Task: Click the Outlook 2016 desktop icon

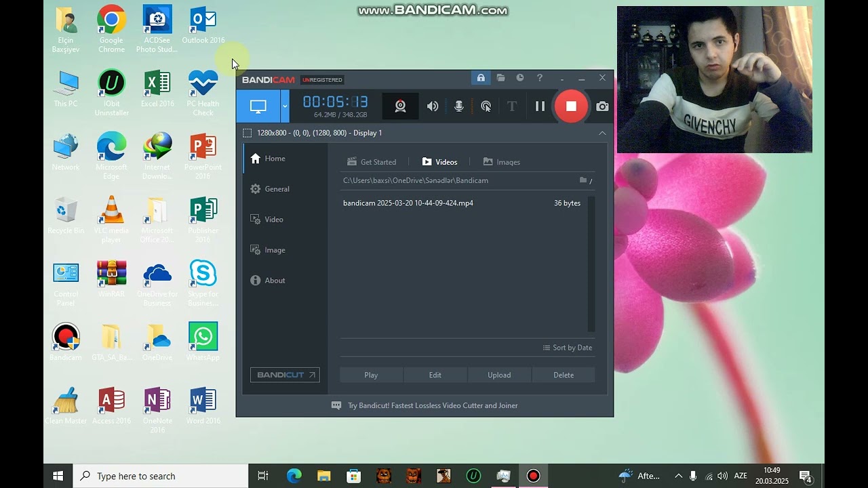Action: point(203,26)
